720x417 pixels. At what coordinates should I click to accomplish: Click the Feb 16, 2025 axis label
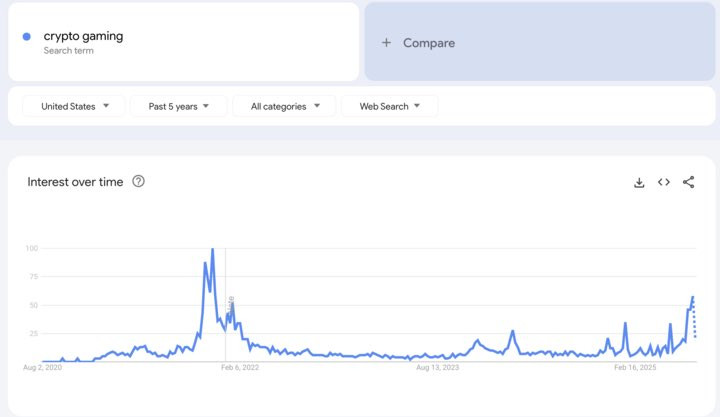[x=635, y=368]
